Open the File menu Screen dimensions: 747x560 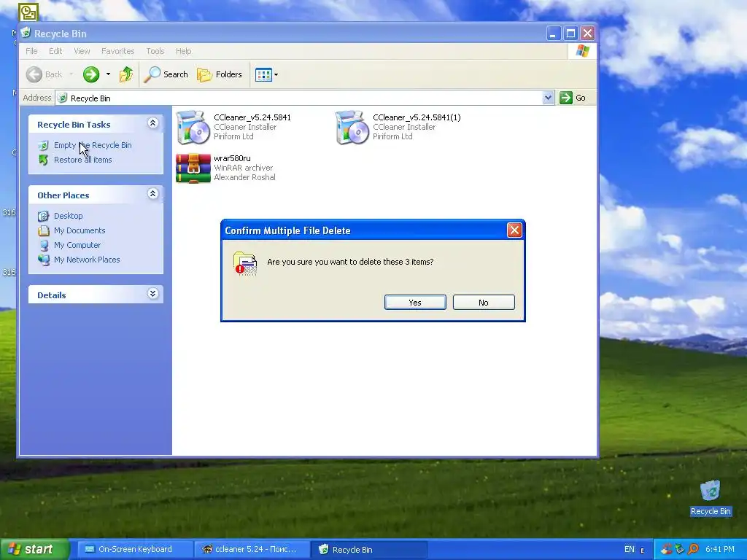tap(31, 51)
